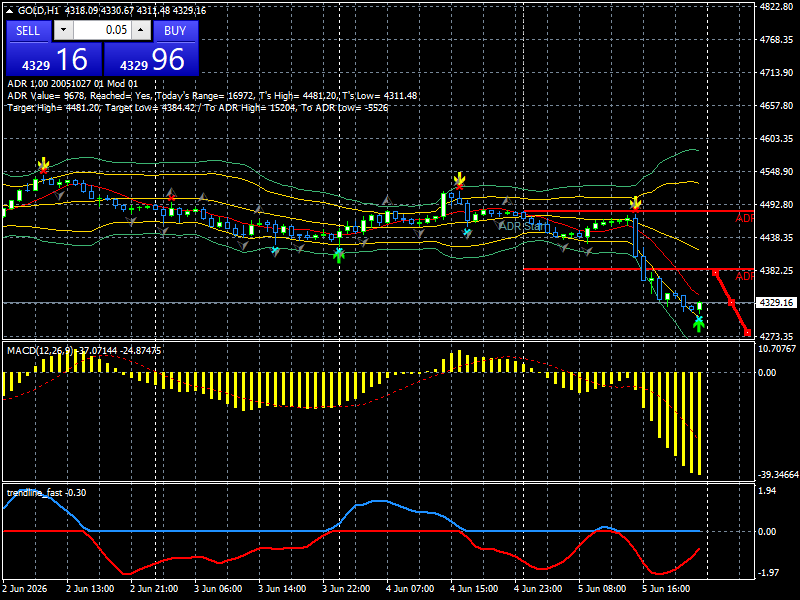Select the cyan cross marker after the 4 Jun 15:00 spike

pyautogui.click(x=467, y=232)
